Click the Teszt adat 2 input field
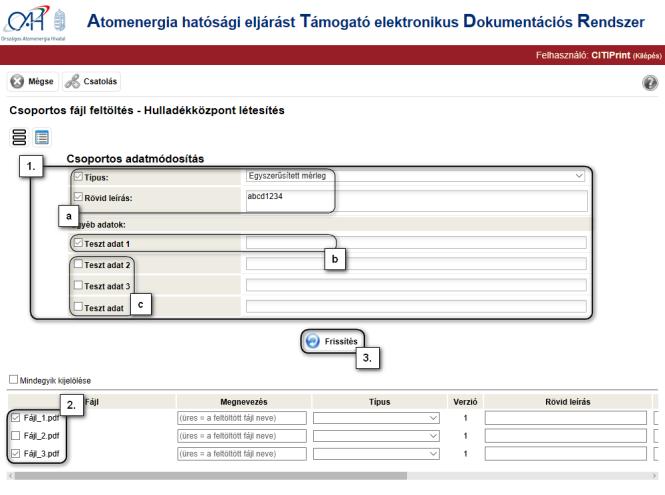 (x=416, y=264)
